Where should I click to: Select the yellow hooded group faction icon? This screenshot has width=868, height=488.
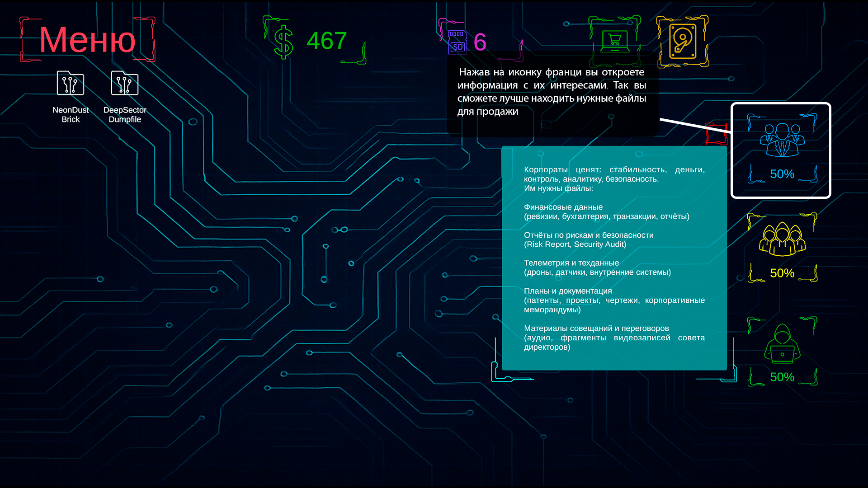point(782,239)
